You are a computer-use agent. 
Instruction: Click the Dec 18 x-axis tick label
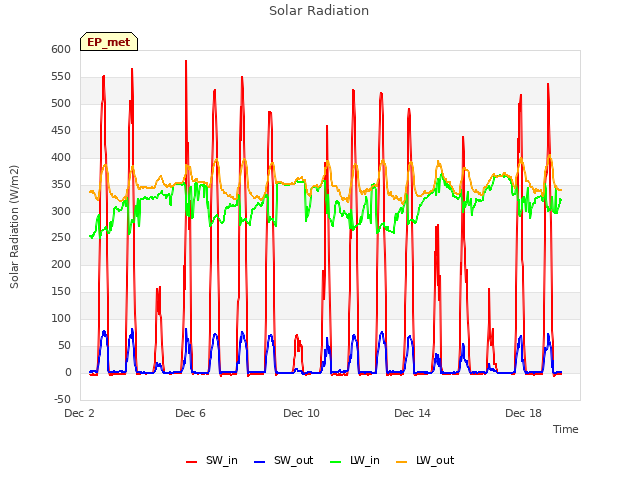point(523,413)
